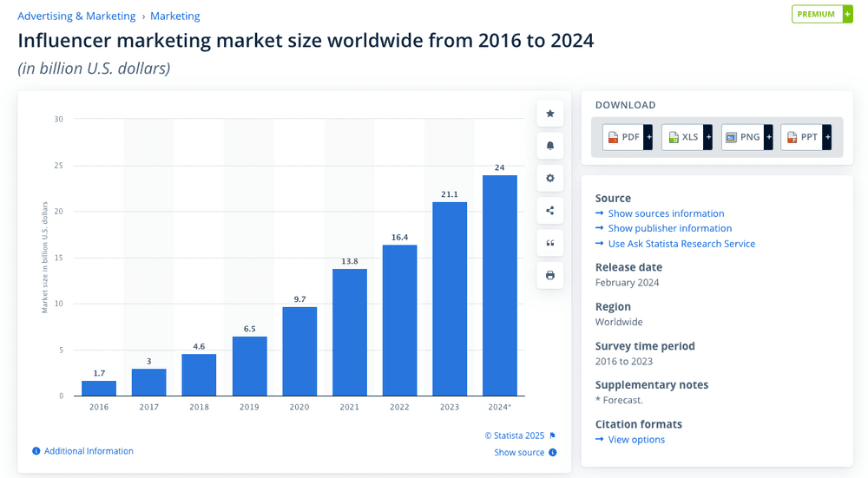868x478 pixels.
Task: Download data as XLS file
Action: coord(687,137)
